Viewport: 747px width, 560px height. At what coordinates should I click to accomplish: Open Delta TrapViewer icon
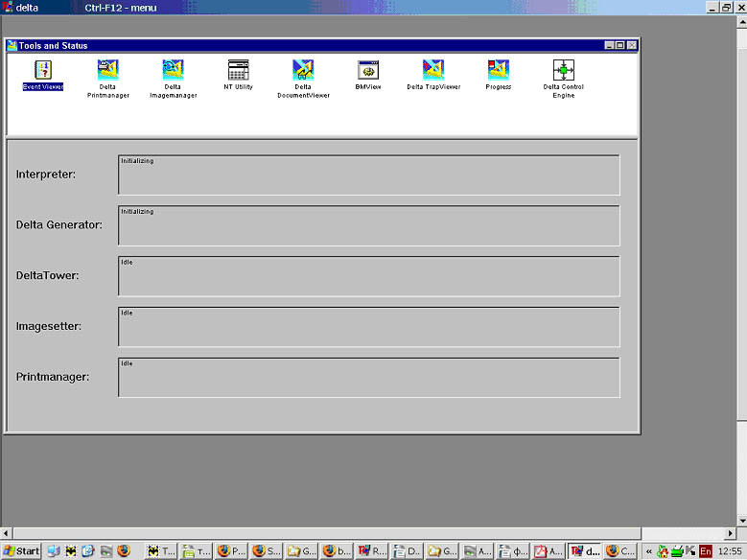[433, 70]
